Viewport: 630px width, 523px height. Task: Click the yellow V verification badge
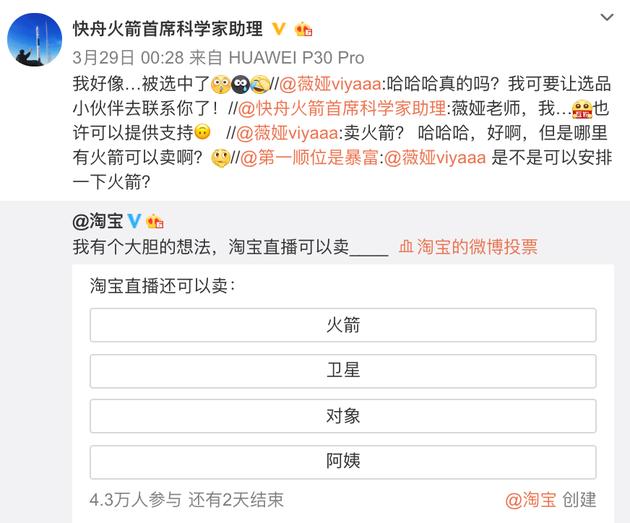(x=278, y=29)
